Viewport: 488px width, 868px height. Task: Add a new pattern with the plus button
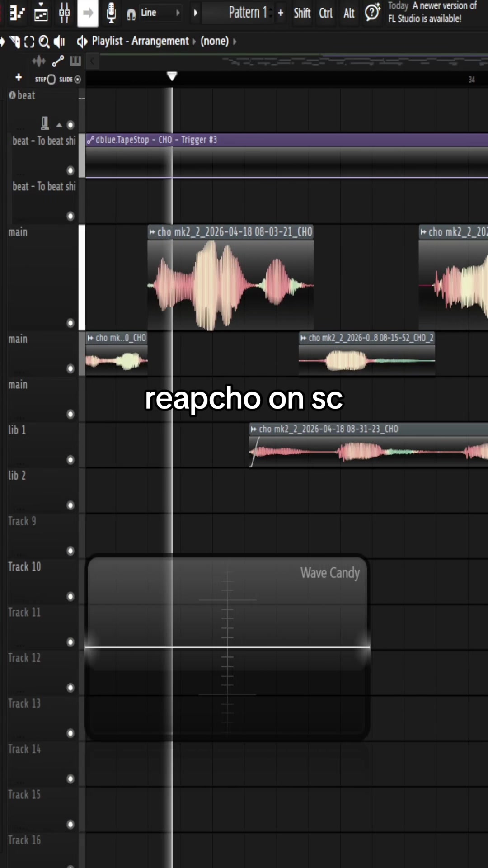point(281,13)
